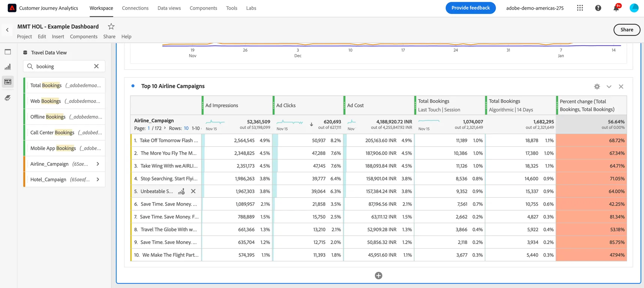Open the Data views tab

pyautogui.click(x=169, y=8)
